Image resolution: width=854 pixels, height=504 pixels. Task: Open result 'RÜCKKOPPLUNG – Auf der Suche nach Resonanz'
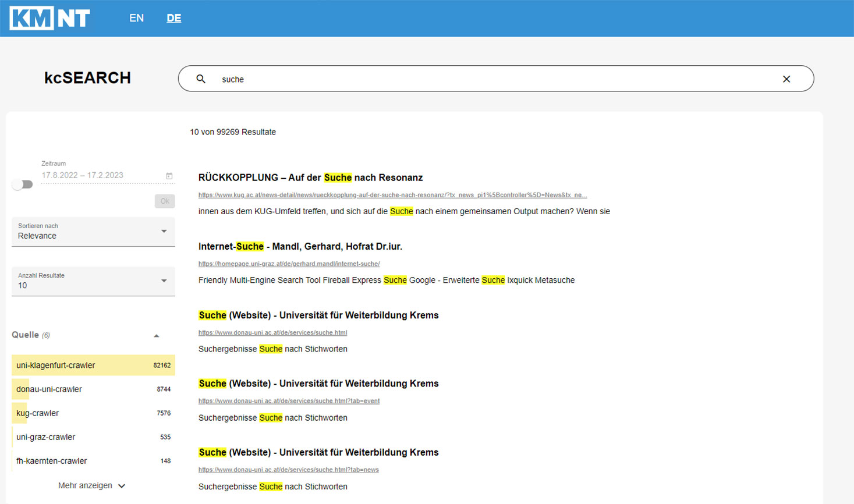tap(310, 178)
